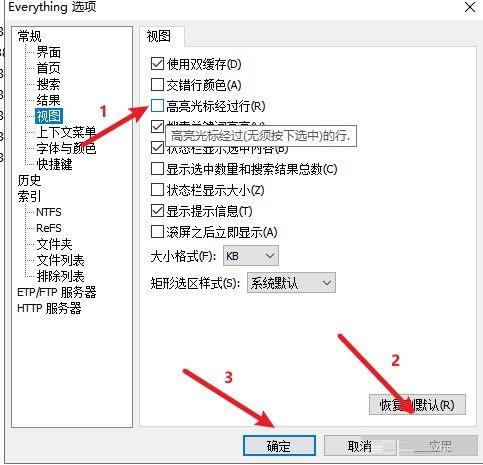Open 搜索 settings in the tree
Screen dimensions: 483x465
pos(49,84)
